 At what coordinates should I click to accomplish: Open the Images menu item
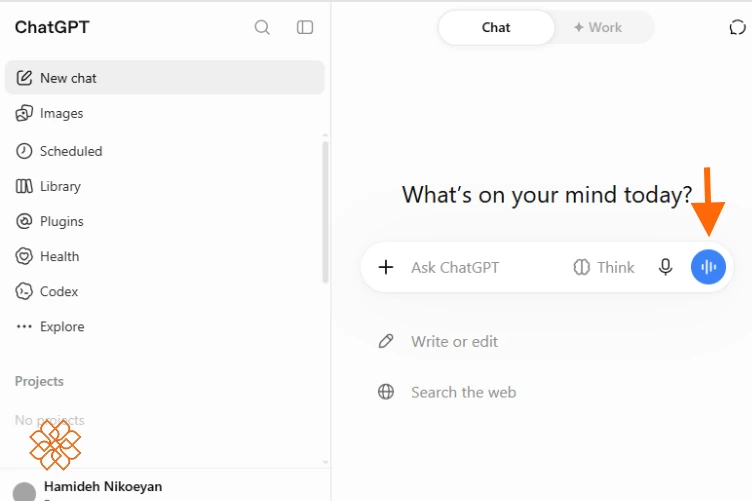pyautogui.click(x=164, y=114)
